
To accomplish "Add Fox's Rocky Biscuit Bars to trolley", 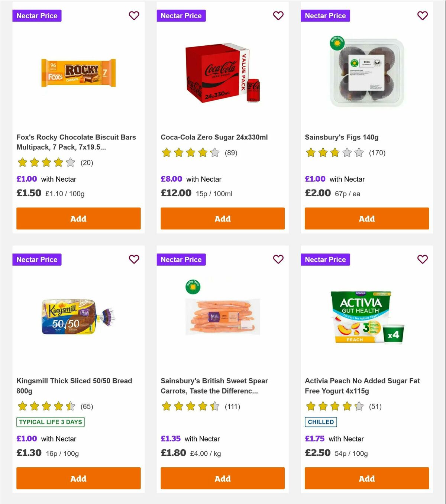I will click(78, 219).
